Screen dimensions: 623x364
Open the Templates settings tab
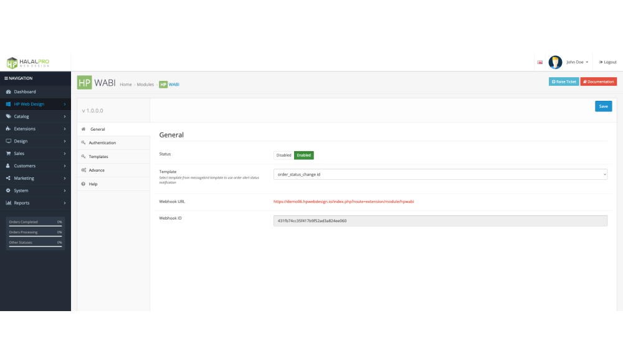pyautogui.click(x=98, y=157)
